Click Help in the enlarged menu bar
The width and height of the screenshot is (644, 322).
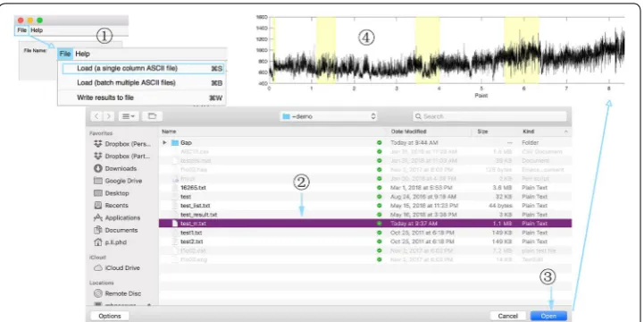[82, 54]
